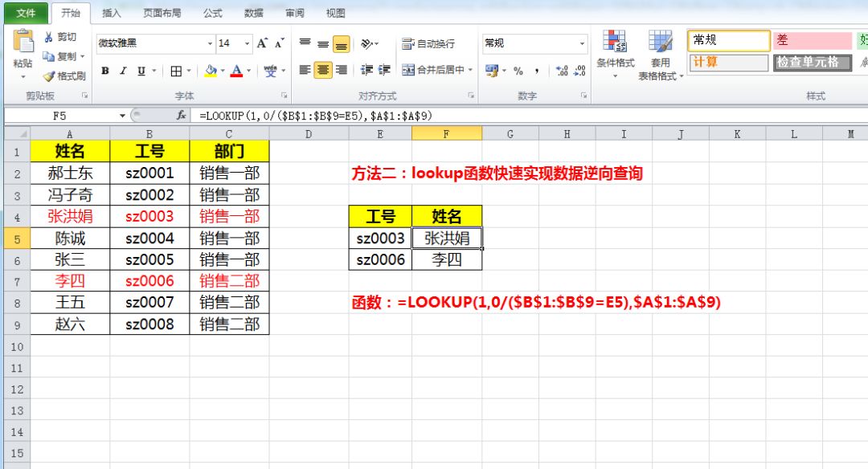
Task: Align text to bottom
Action: [x=341, y=44]
